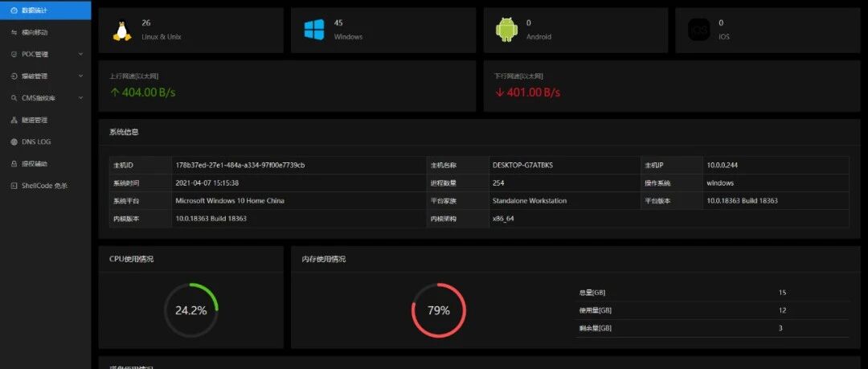Click the arrows icon beside 横向移动

point(14,32)
